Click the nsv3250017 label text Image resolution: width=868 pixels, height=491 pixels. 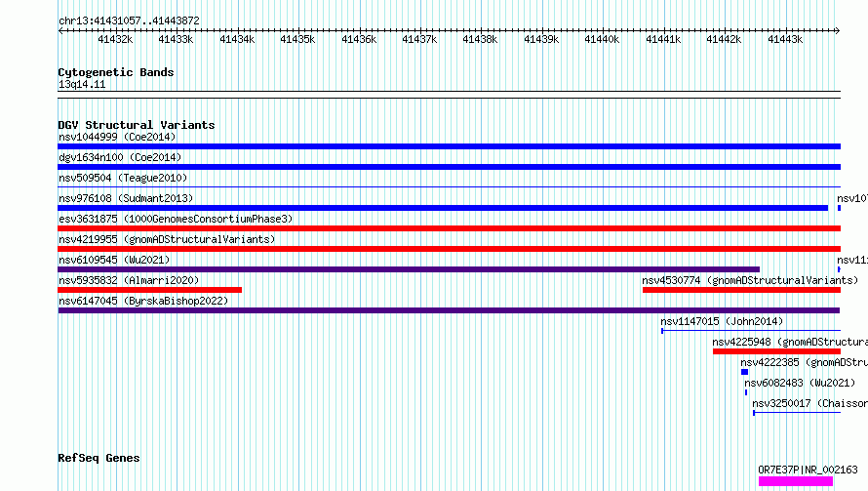point(809,403)
